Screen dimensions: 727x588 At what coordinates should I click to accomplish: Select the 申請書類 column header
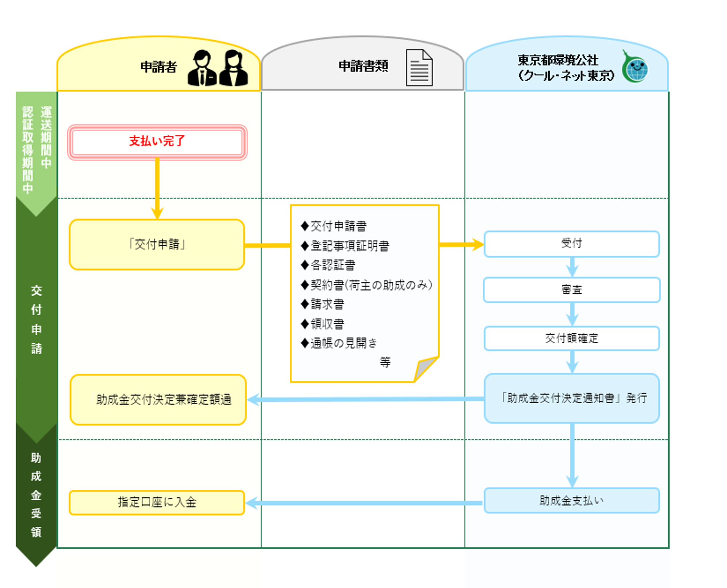(x=363, y=66)
